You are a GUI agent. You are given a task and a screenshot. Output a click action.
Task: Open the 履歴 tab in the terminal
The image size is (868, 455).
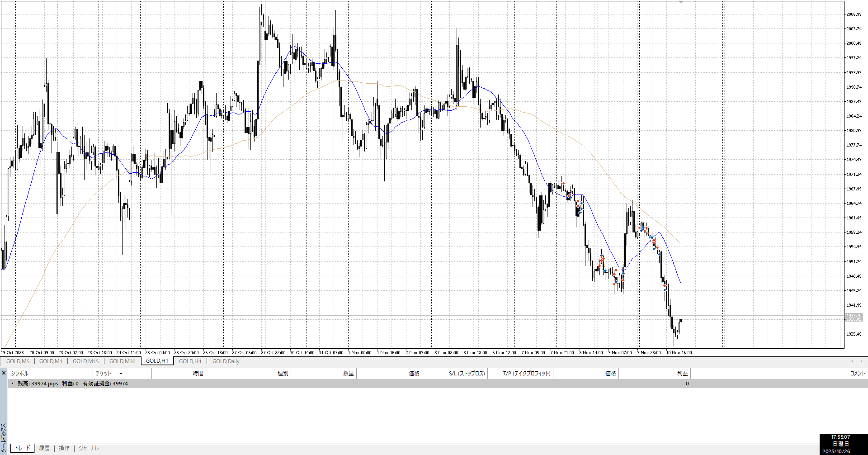coord(44,448)
